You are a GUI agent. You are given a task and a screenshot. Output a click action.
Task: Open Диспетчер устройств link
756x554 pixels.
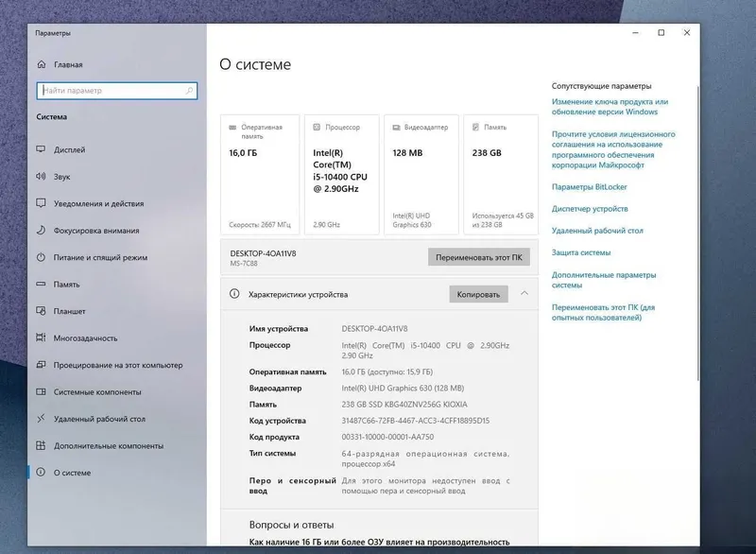[590, 209]
